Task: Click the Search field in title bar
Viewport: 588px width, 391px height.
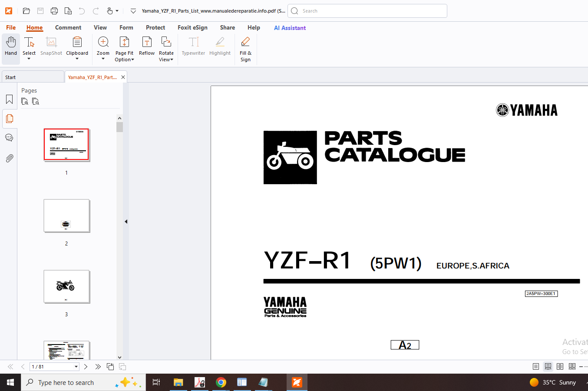Action: (x=367, y=11)
